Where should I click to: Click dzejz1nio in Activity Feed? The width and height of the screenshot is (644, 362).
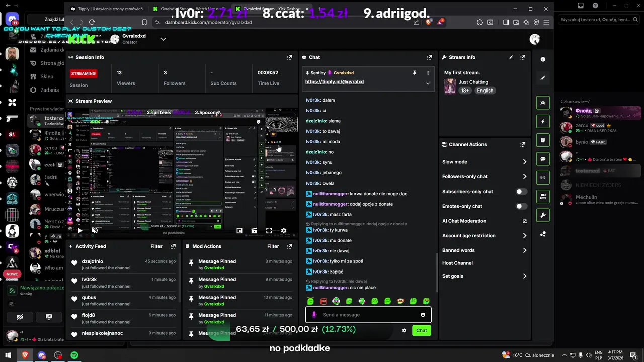click(x=92, y=261)
